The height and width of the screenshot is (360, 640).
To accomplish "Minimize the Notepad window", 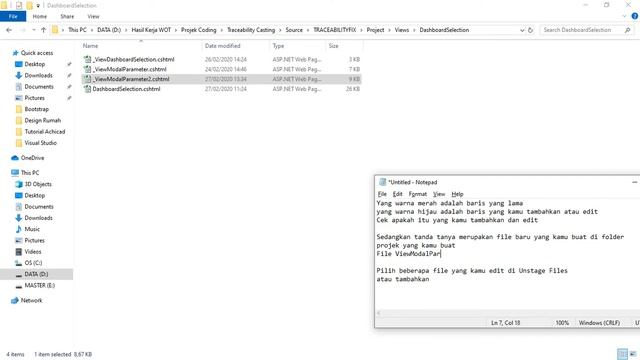I will [634, 182].
